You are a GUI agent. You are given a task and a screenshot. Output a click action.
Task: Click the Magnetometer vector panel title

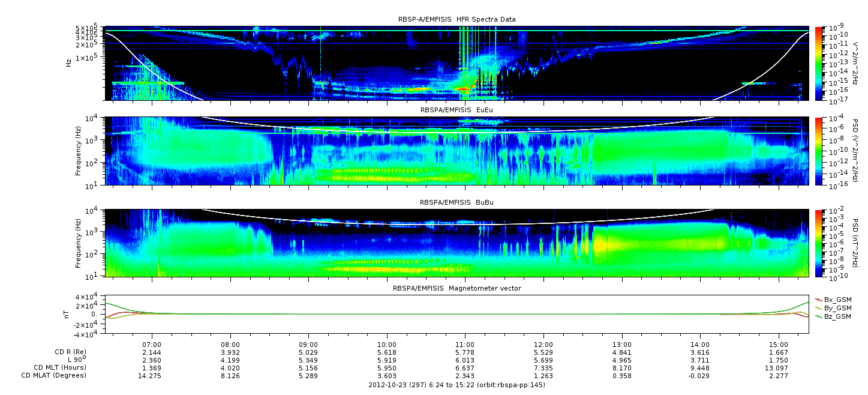456,288
